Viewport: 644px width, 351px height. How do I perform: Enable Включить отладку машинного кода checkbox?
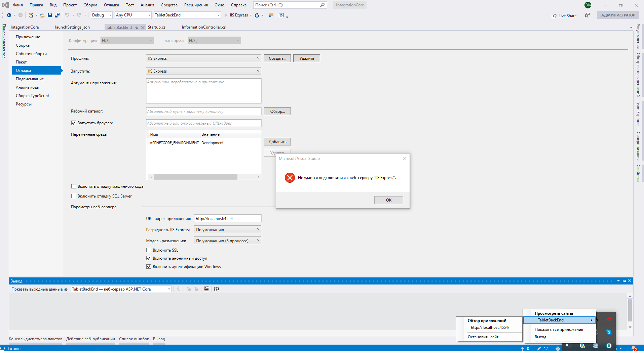74,186
